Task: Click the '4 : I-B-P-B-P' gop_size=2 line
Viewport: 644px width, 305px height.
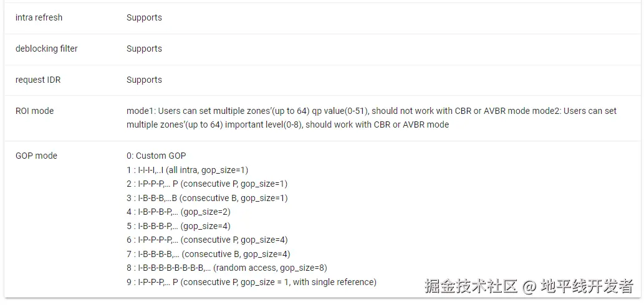Action: [x=178, y=212]
